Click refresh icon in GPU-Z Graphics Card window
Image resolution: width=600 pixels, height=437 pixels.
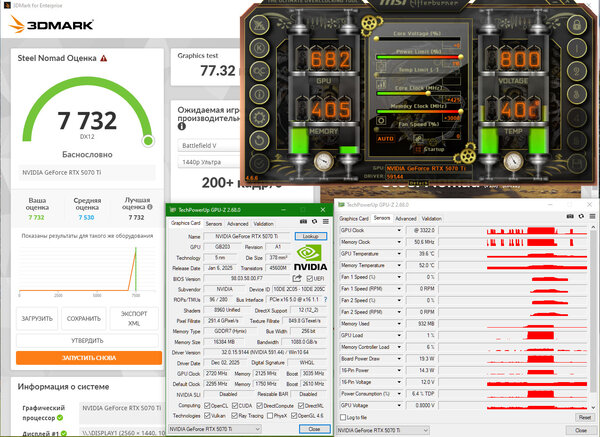315,221
